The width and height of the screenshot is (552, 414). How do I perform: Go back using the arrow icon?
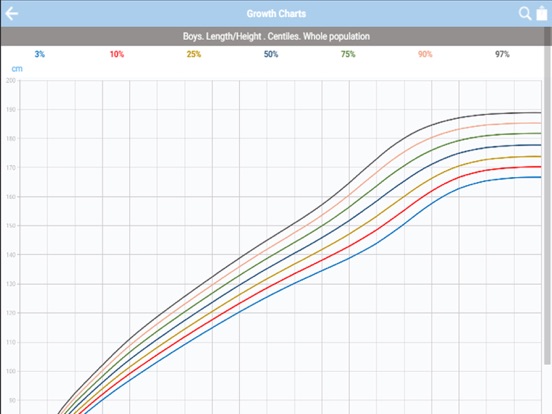click(x=12, y=14)
